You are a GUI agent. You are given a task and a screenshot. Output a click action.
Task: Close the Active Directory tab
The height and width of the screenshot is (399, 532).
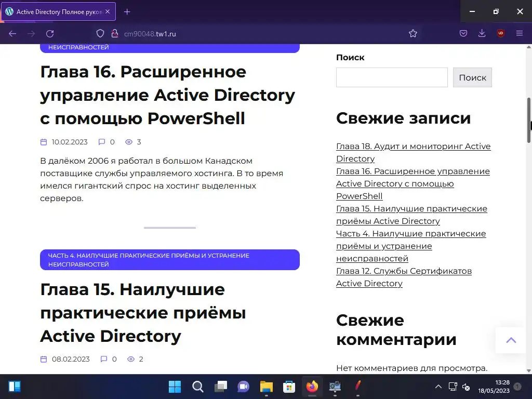pos(108,11)
